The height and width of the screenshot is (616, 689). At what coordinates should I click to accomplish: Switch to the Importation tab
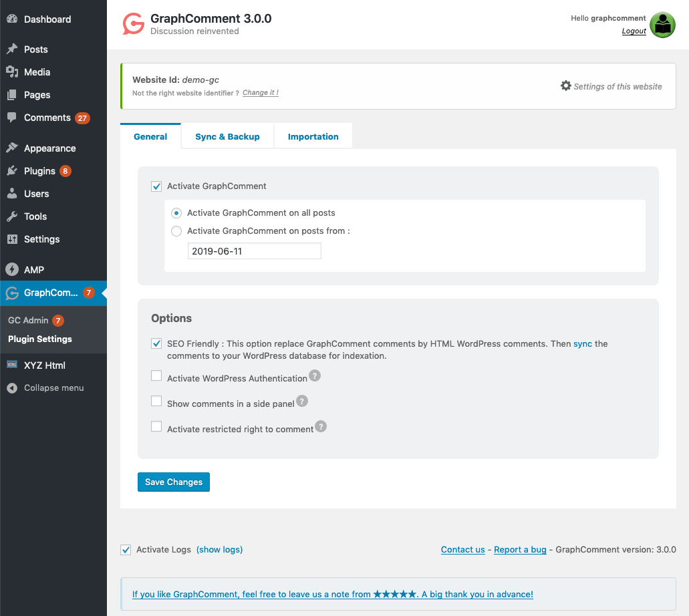coord(313,136)
